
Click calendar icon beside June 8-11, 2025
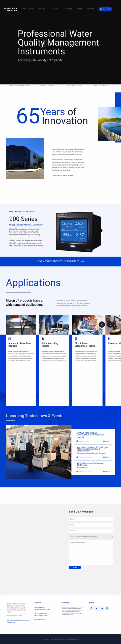pos(77,441)
